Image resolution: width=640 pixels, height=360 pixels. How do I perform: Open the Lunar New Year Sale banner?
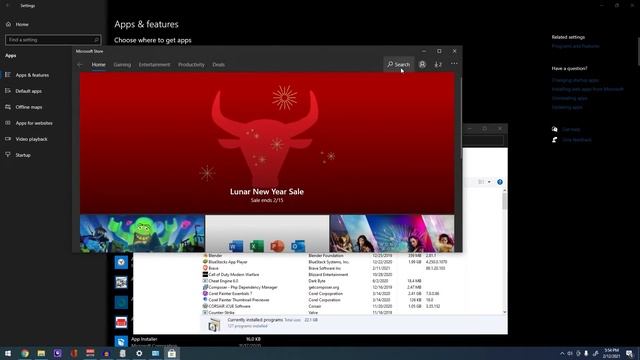(267, 143)
